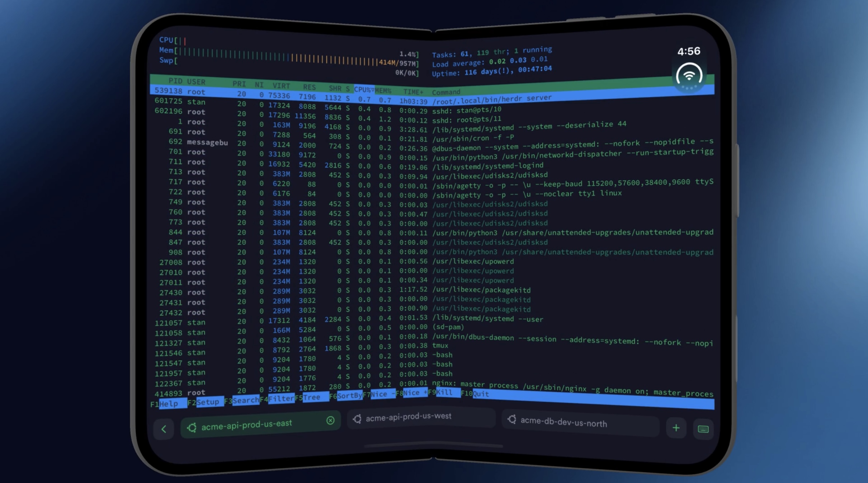This screenshot has height=483, width=868.
Task: Tap the Wi-Fi connection status icon
Action: coord(689,76)
